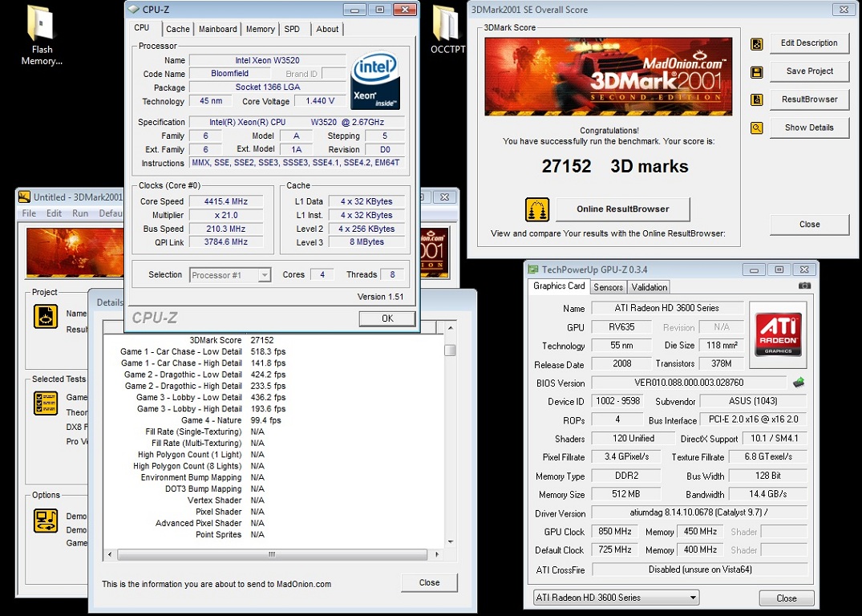This screenshot has width=862, height=616.
Task: Click the details list scroll right arrow
Action: [438, 554]
